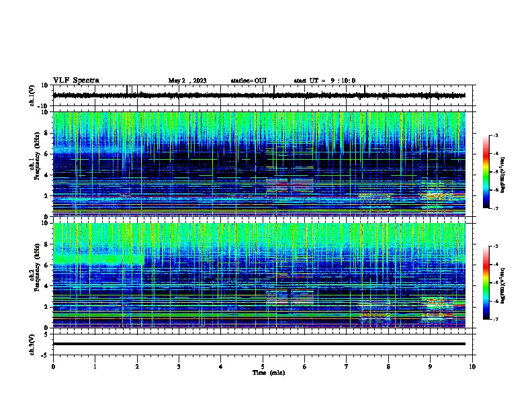Click the ch.3(V) axis label
Image resolution: width=532 pixels, height=411 pixels.
point(32,345)
